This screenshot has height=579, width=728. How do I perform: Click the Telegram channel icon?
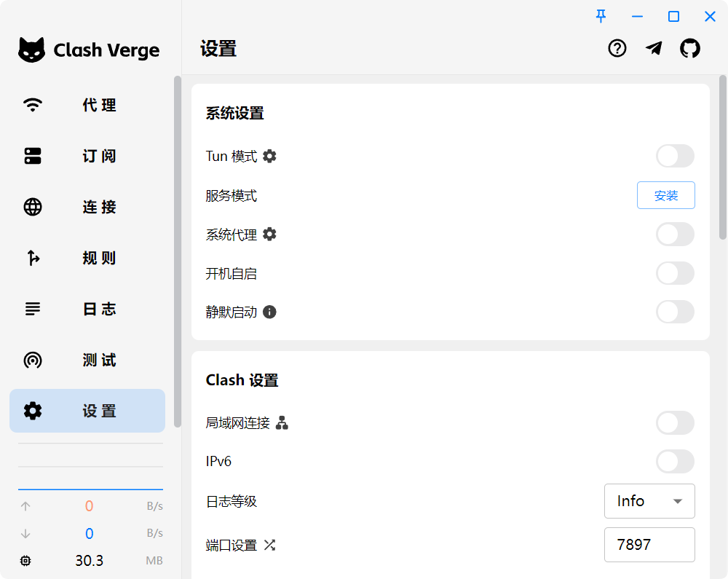(654, 48)
